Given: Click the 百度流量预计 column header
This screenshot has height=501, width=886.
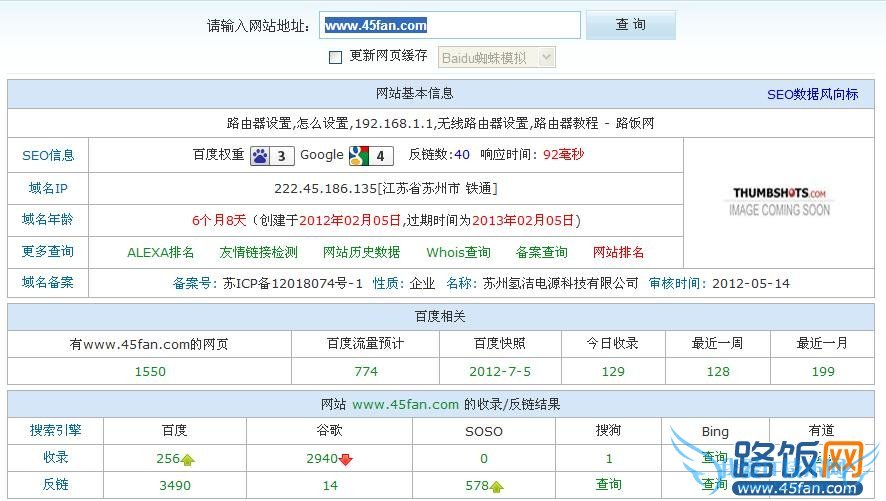Looking at the screenshot, I should pyautogui.click(x=366, y=343).
